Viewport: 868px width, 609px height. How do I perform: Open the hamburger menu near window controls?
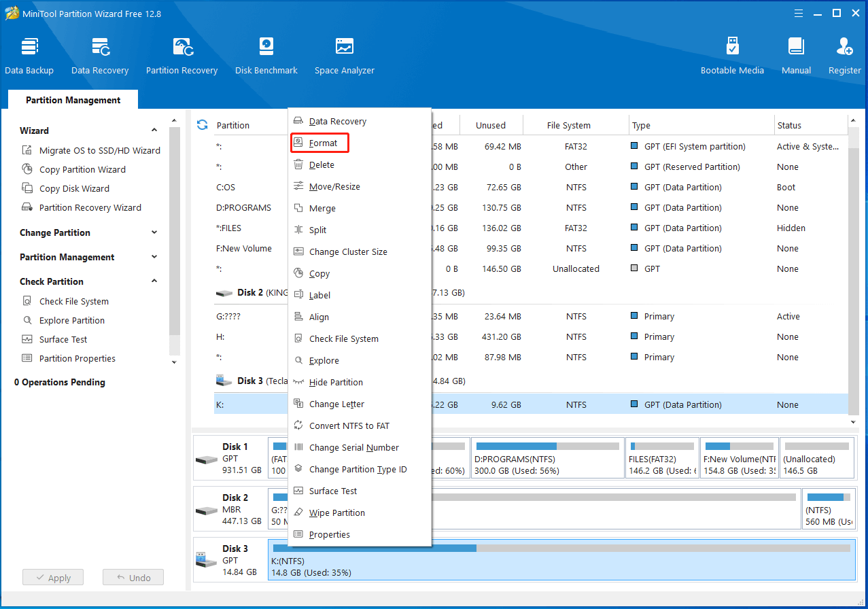pyautogui.click(x=798, y=13)
